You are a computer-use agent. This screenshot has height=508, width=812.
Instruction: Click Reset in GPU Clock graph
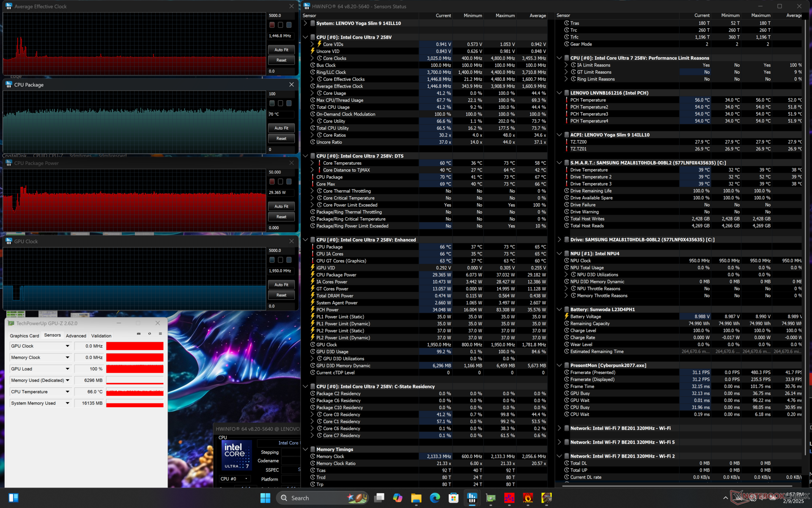pyautogui.click(x=281, y=295)
